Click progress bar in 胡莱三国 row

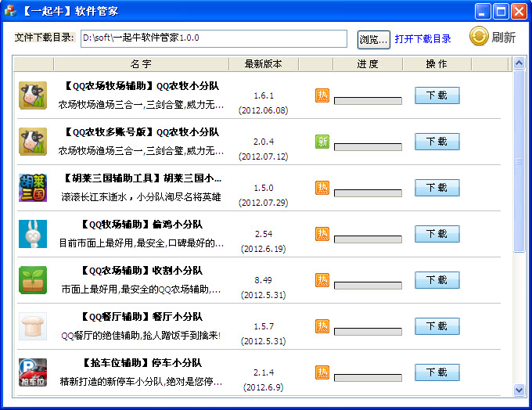368,193
